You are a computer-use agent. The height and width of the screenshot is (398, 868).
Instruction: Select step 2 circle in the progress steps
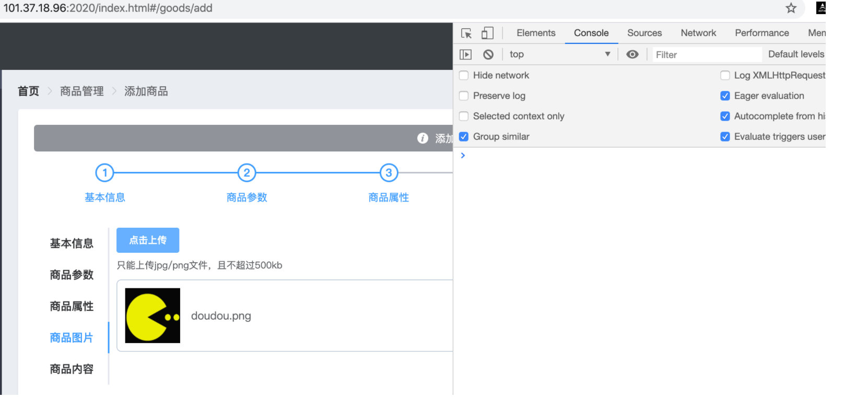247,172
